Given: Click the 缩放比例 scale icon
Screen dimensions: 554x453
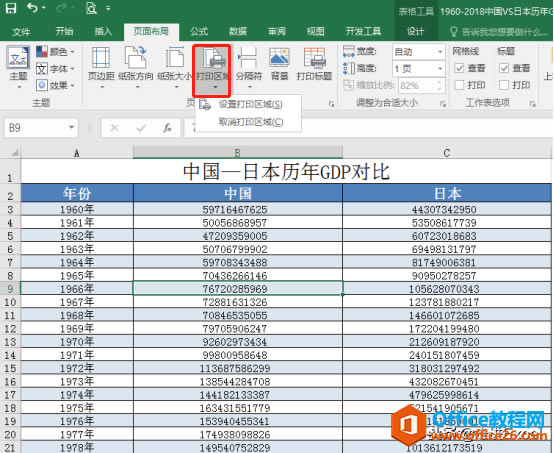Looking at the screenshot, I should click(348, 85).
